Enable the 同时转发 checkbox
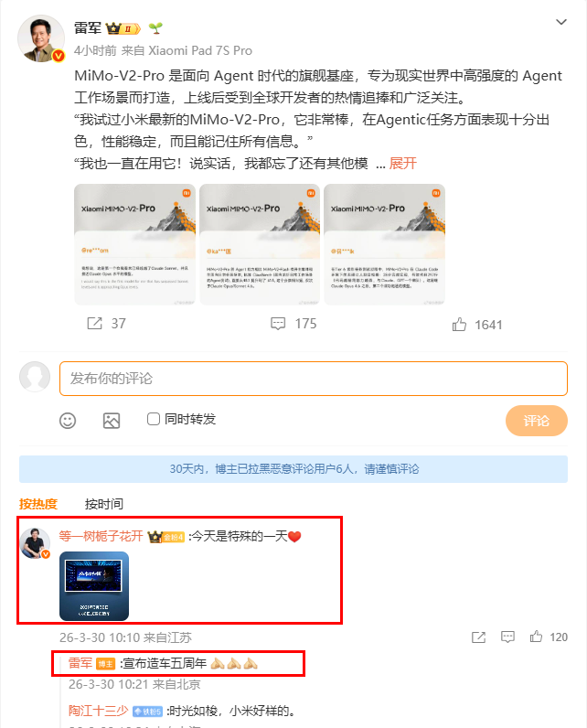587x728 pixels. [153, 419]
